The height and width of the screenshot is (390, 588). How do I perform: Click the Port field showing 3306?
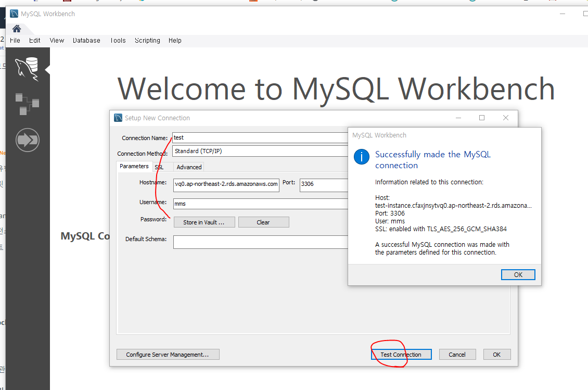(x=324, y=185)
